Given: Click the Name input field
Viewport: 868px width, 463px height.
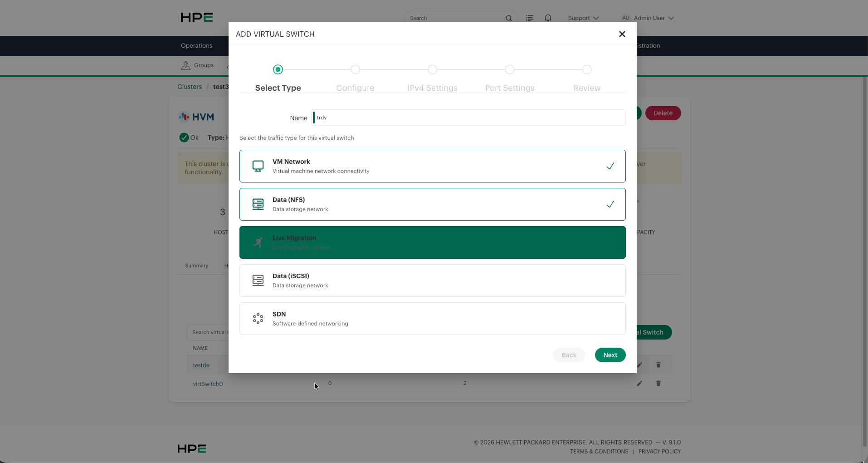Looking at the screenshot, I should pyautogui.click(x=469, y=118).
